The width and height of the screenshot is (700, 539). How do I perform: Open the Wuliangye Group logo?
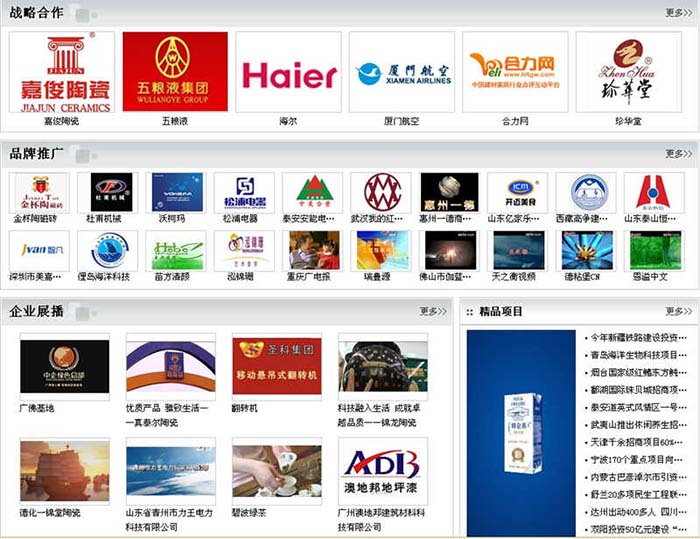coord(175,73)
